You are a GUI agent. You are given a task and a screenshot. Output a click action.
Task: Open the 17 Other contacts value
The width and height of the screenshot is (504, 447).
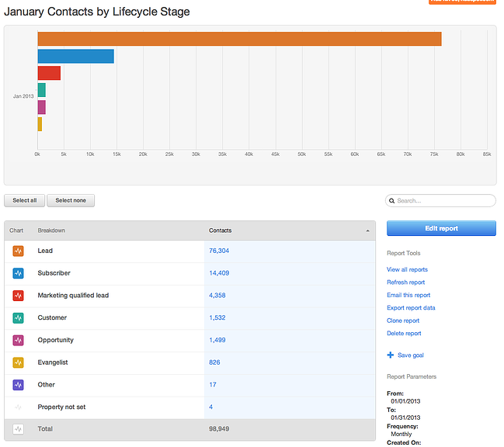click(213, 385)
